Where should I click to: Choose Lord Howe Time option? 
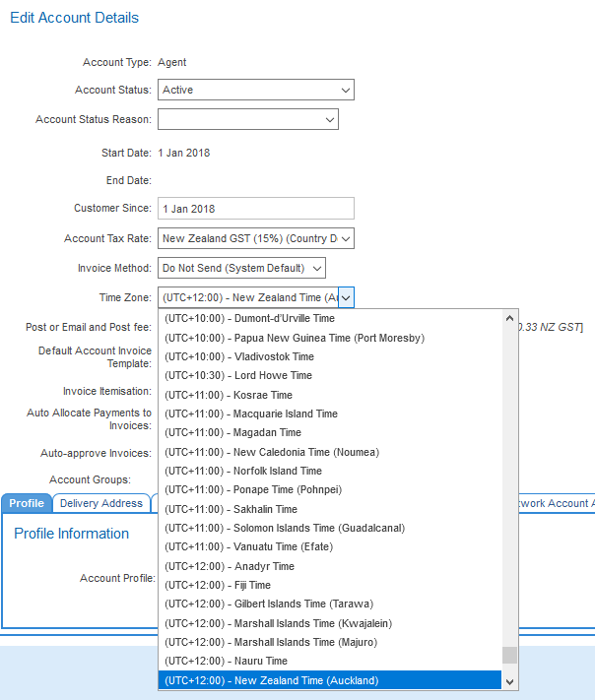237,375
